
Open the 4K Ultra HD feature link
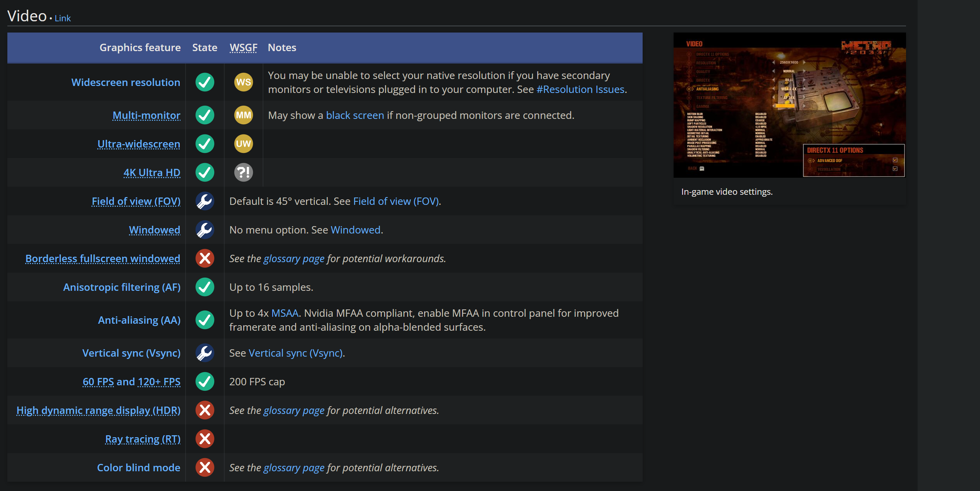[152, 172]
